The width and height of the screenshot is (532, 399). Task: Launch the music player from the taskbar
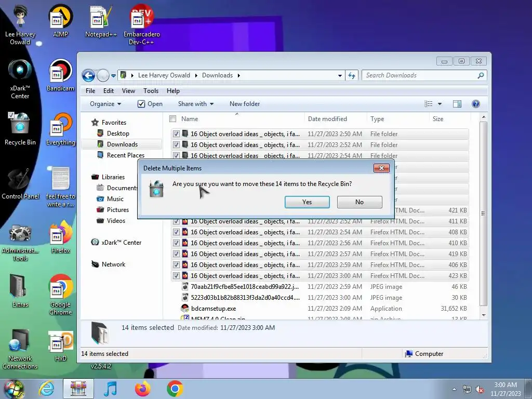click(x=110, y=389)
